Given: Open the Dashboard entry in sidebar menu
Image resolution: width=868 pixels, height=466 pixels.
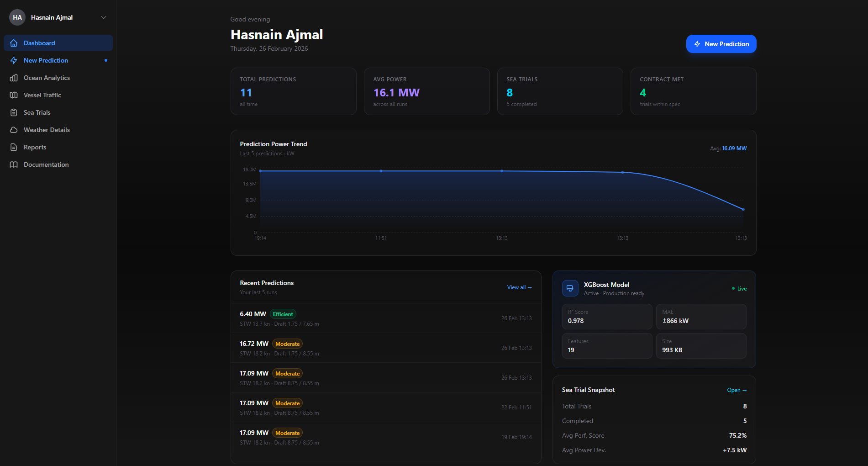Looking at the screenshot, I should [39, 42].
